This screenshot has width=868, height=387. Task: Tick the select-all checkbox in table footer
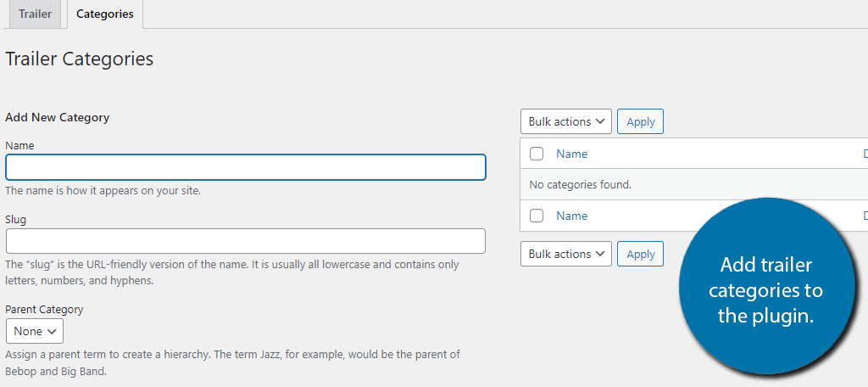point(537,216)
